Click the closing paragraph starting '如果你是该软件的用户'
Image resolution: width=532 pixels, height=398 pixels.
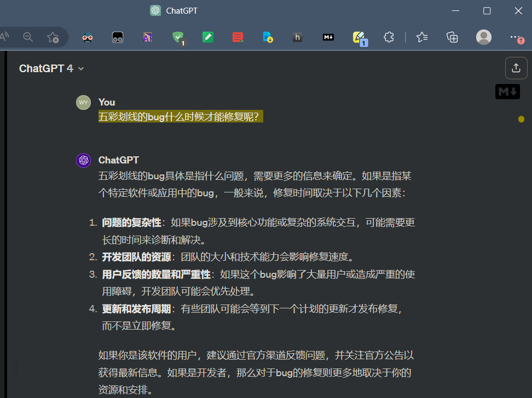coord(256,372)
